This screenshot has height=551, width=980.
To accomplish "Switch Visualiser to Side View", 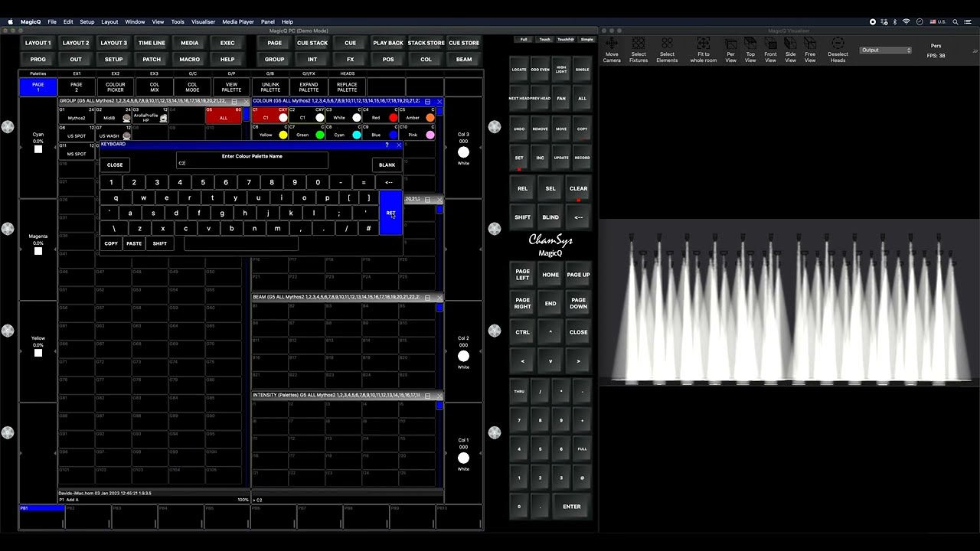I will pyautogui.click(x=790, y=51).
